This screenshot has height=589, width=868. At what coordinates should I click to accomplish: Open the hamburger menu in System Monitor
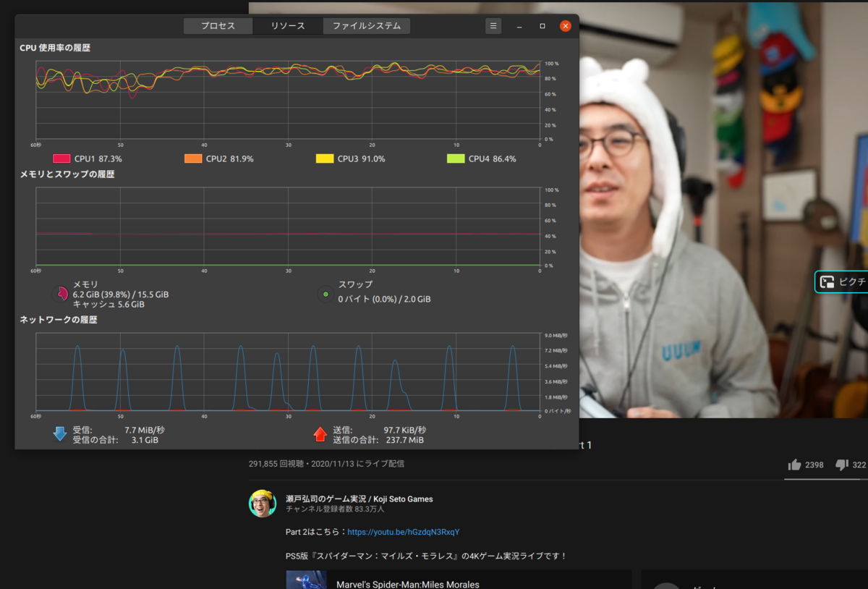point(493,26)
